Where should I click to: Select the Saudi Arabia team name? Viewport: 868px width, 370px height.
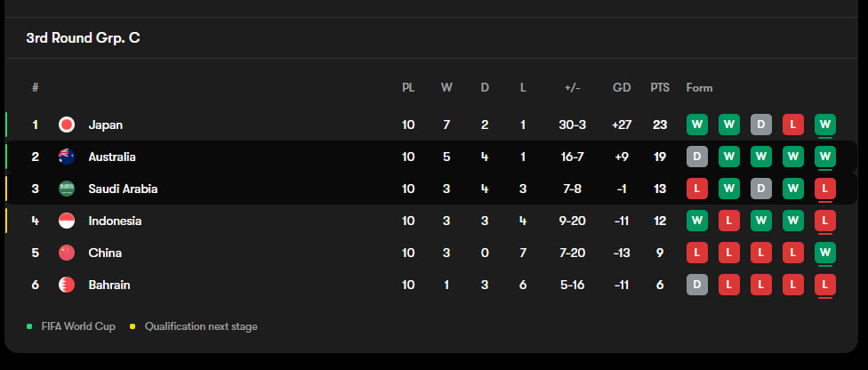pos(123,189)
